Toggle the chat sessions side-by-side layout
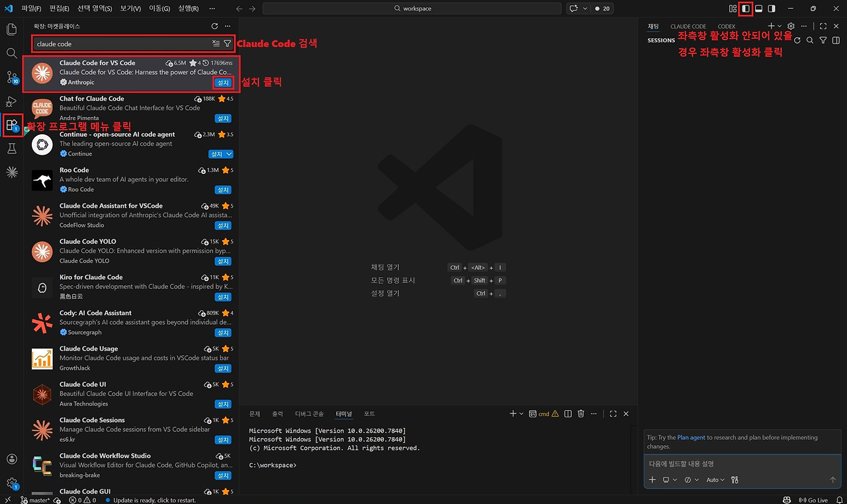Screen dimensions: 847x504 836,40
